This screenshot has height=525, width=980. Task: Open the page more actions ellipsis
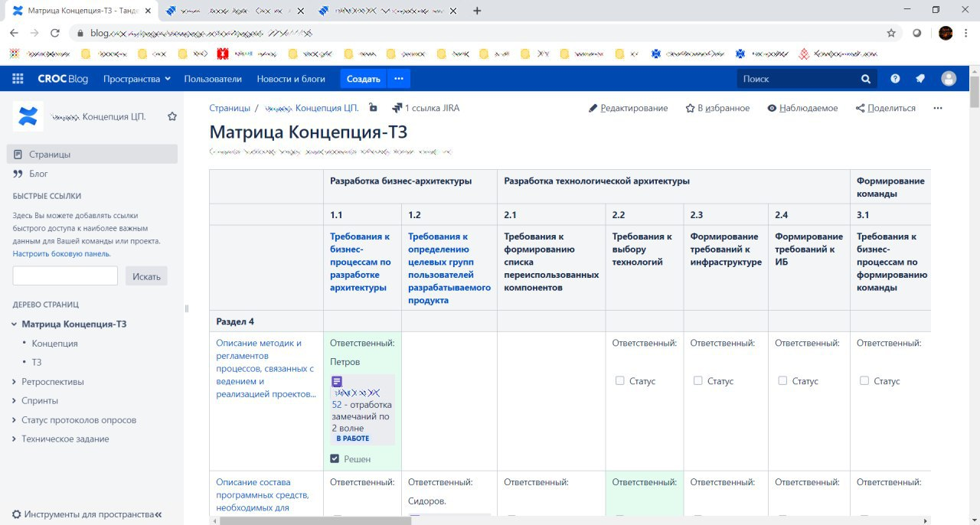tap(938, 108)
